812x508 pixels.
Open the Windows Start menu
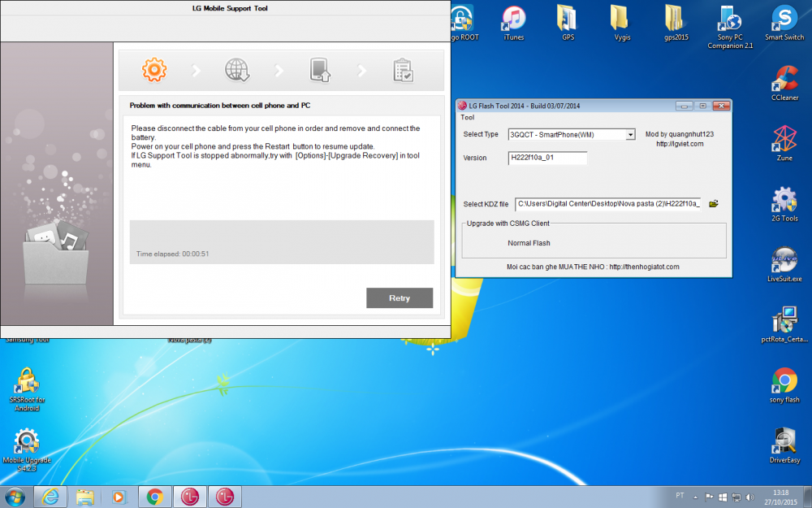[15, 497]
